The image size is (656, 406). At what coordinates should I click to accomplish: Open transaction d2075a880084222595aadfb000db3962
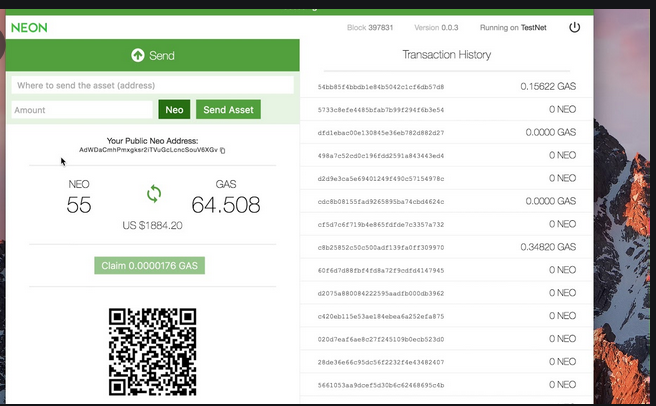381,293
